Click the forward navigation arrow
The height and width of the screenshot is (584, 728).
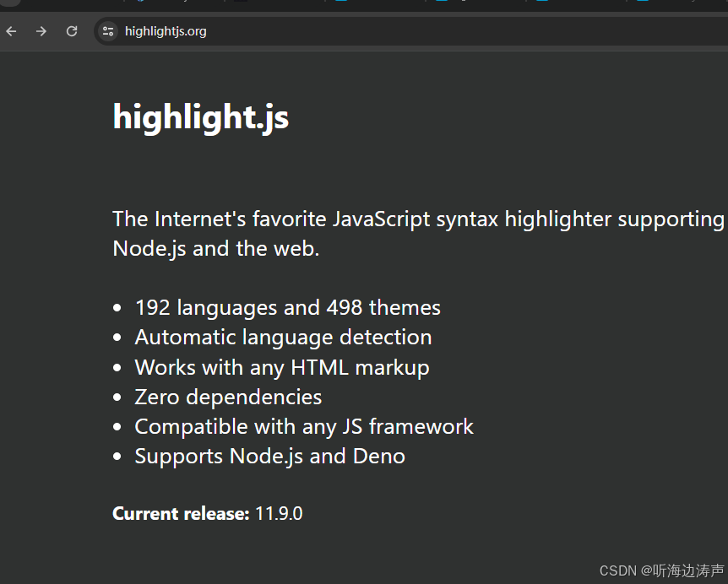click(41, 31)
